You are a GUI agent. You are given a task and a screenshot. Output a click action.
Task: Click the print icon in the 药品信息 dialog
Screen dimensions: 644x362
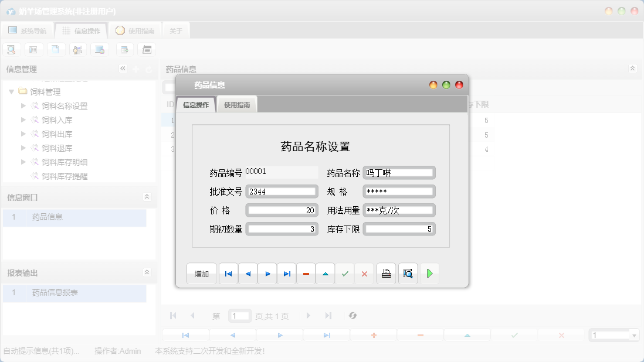pos(386,273)
